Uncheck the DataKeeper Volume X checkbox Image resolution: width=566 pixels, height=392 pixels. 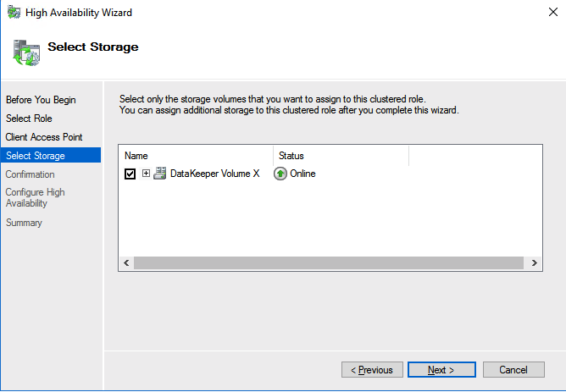130,174
